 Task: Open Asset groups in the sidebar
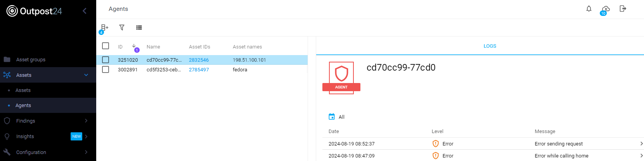pyautogui.click(x=31, y=59)
